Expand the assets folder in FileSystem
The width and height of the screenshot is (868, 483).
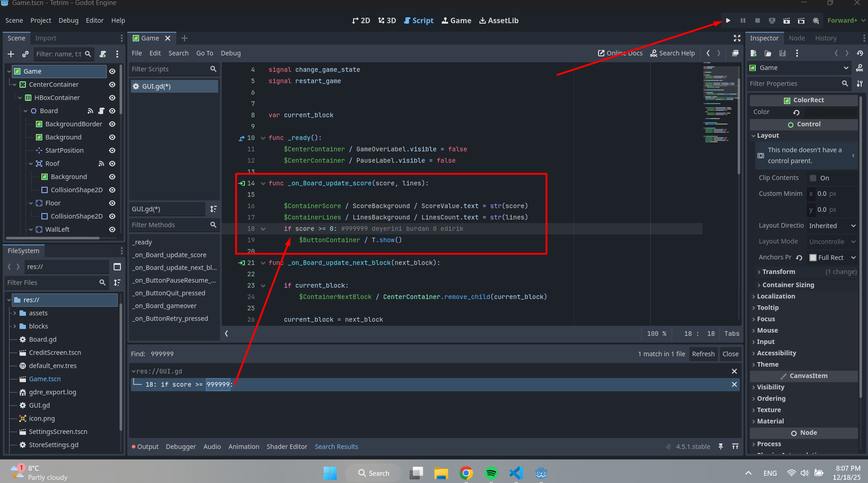tap(15, 313)
